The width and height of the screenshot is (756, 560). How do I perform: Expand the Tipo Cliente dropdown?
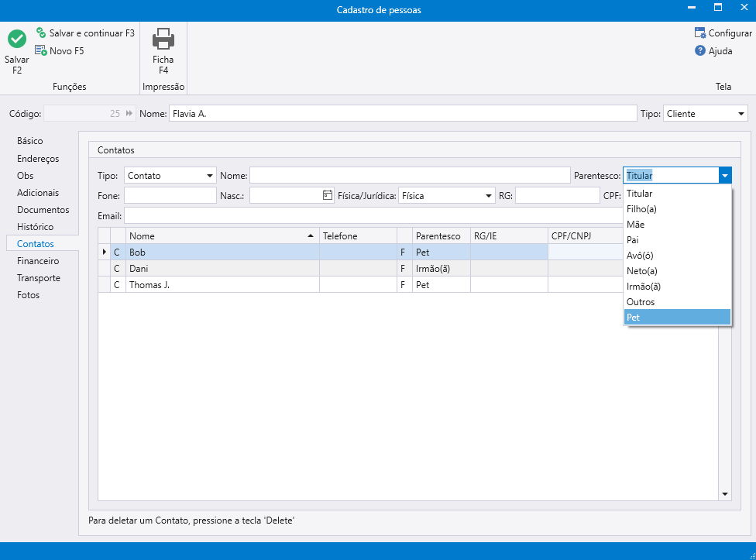tap(741, 114)
